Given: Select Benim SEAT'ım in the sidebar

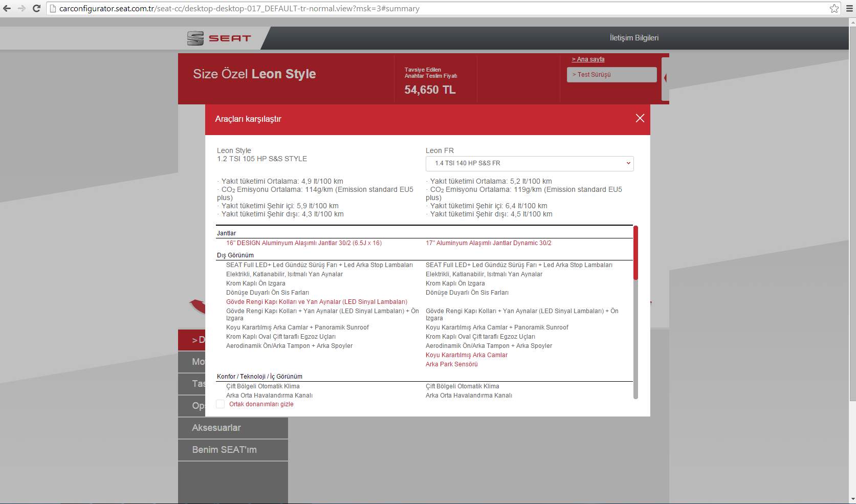Looking at the screenshot, I should pyautogui.click(x=233, y=450).
